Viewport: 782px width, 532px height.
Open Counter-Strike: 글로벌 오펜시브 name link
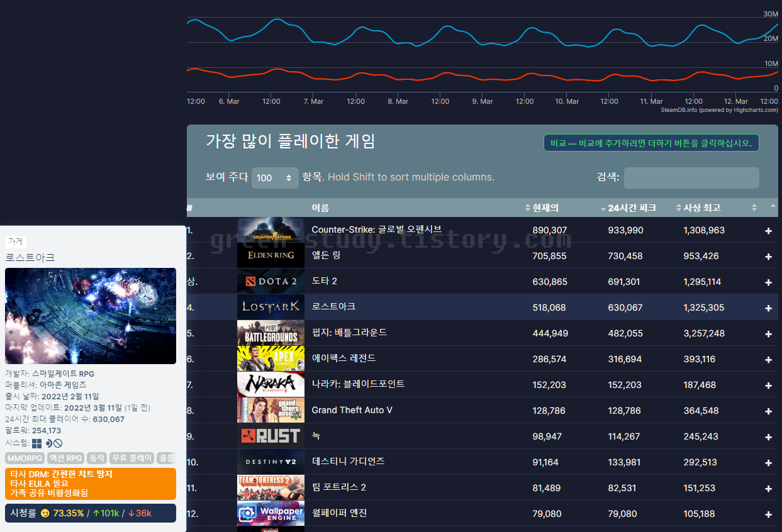[377, 230]
